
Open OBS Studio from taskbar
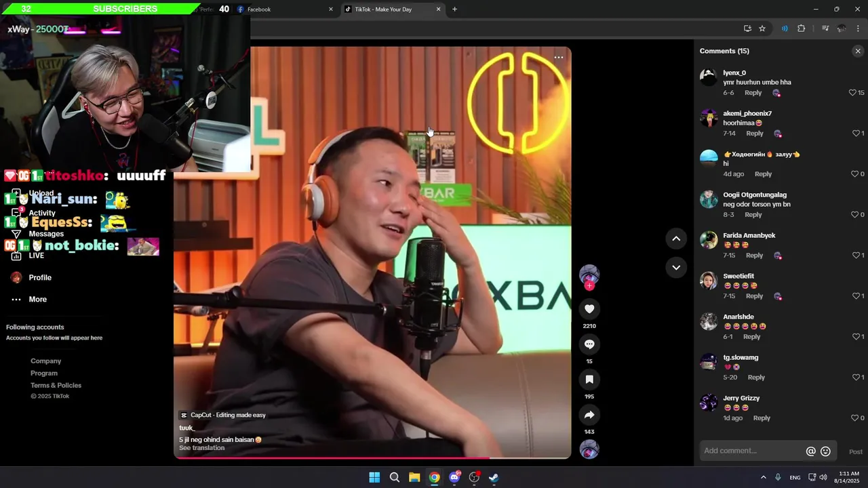point(475,477)
